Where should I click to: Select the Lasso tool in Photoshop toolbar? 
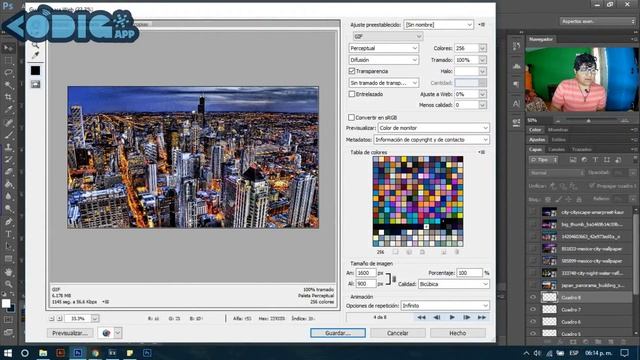click(x=8, y=73)
